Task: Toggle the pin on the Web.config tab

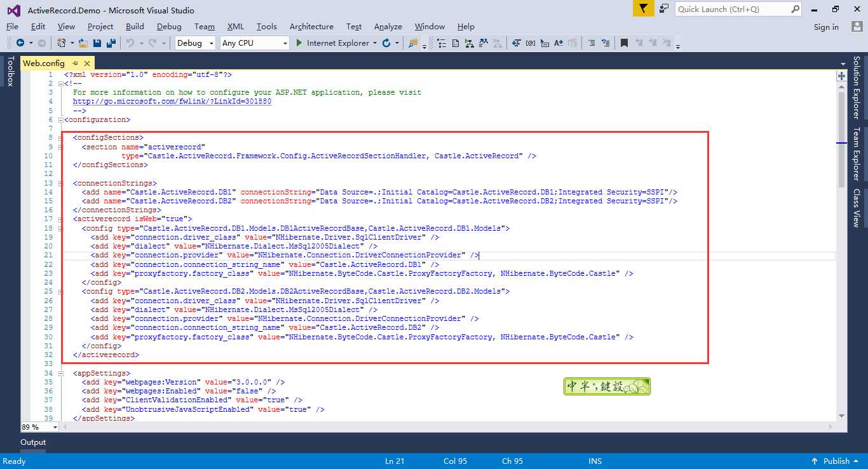Action: click(75, 63)
